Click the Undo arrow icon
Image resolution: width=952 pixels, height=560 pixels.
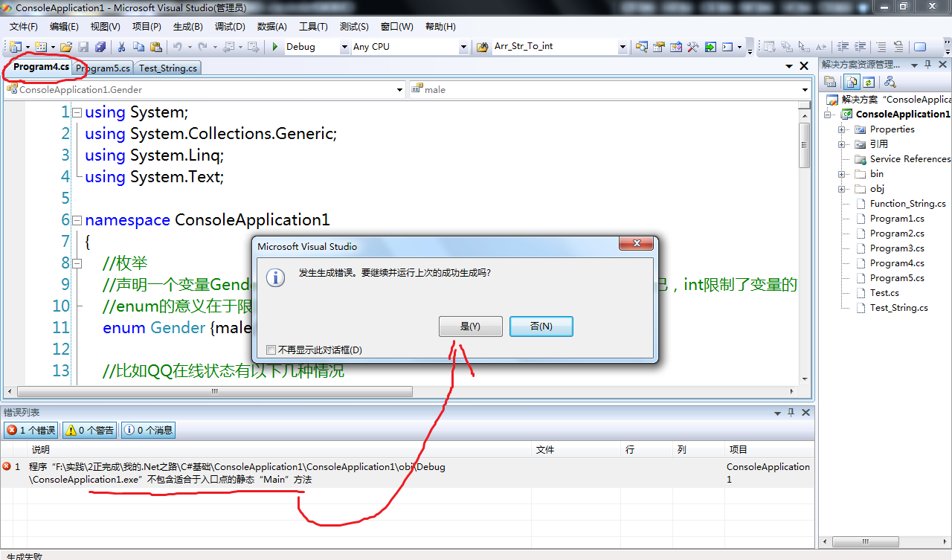177,47
